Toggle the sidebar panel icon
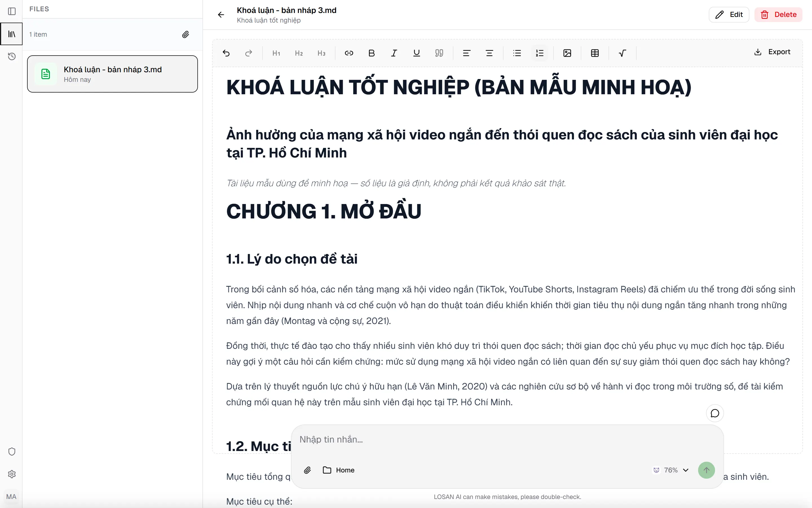The width and height of the screenshot is (812, 508). [x=11, y=11]
